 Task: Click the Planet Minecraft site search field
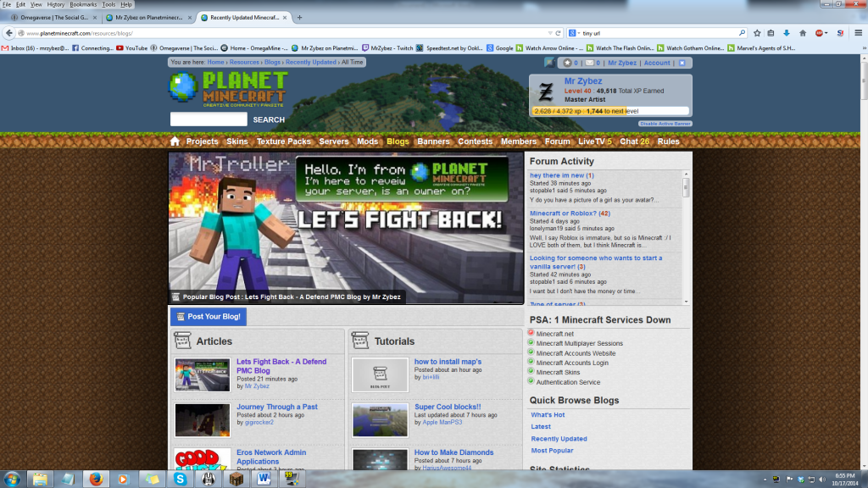click(209, 119)
